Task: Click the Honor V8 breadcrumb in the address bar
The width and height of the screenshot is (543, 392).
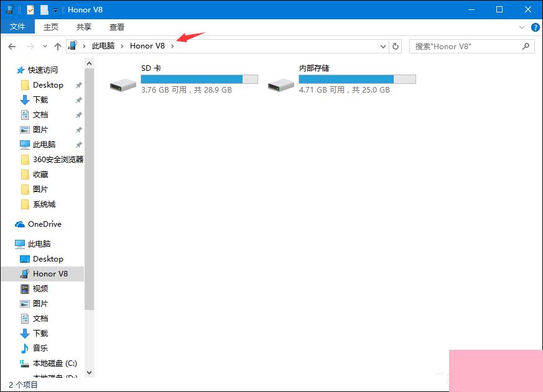Action: [147, 46]
